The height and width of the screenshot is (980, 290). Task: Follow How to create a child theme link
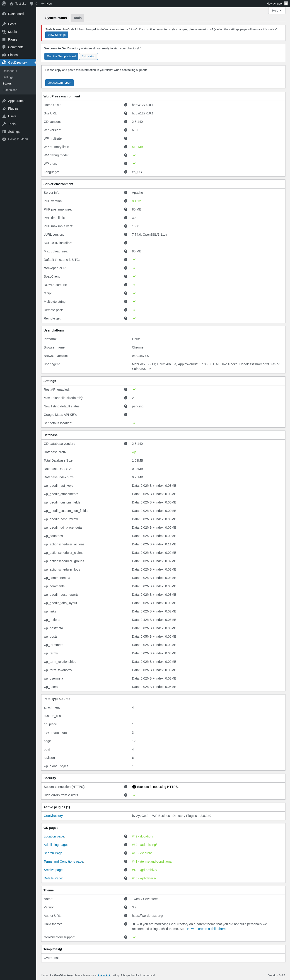tap(207, 929)
